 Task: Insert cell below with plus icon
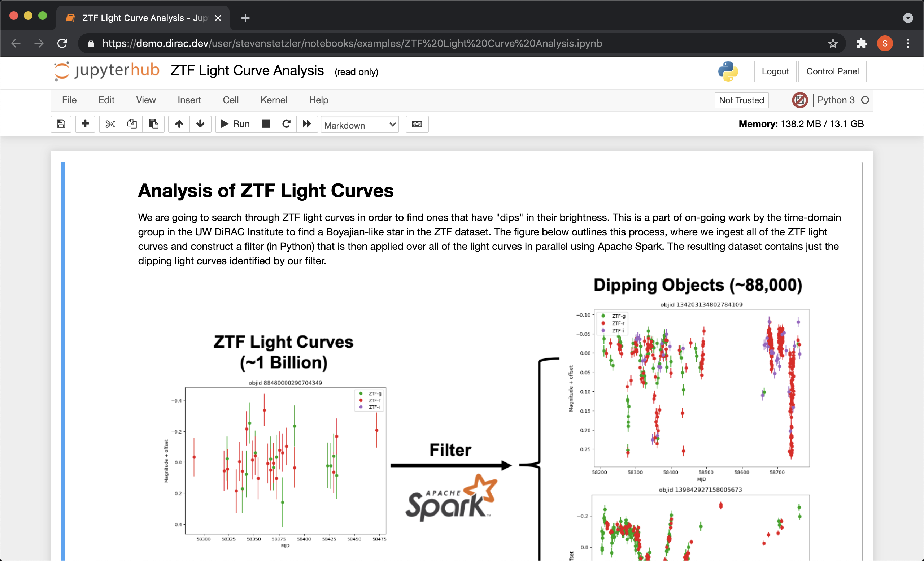point(85,124)
